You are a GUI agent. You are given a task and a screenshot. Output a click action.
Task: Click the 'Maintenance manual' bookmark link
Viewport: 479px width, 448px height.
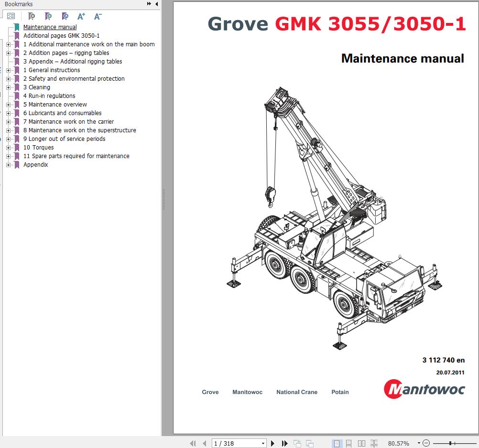(x=50, y=27)
